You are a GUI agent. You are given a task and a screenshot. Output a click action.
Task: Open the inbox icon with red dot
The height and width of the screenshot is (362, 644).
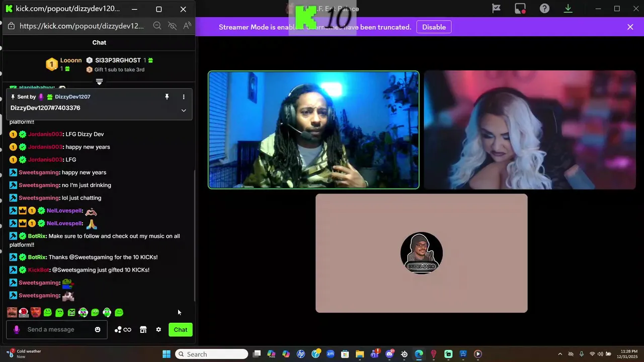click(520, 9)
